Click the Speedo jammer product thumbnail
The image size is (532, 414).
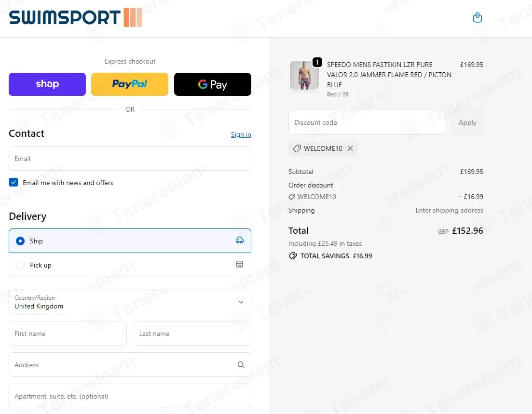coord(304,75)
